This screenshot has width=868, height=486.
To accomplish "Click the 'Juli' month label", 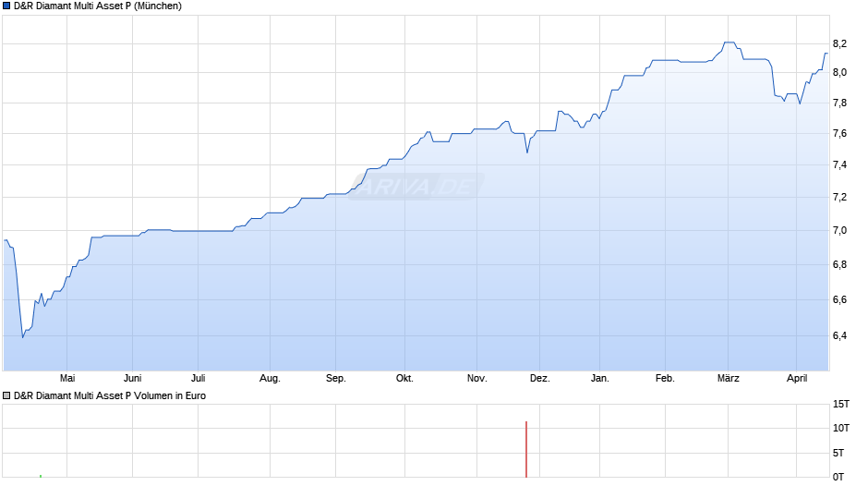I will (199, 378).
